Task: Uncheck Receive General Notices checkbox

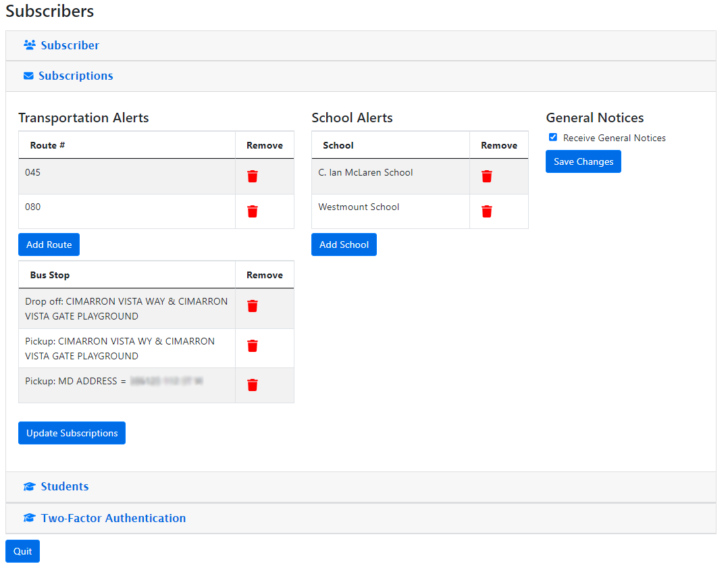Action: tap(553, 137)
